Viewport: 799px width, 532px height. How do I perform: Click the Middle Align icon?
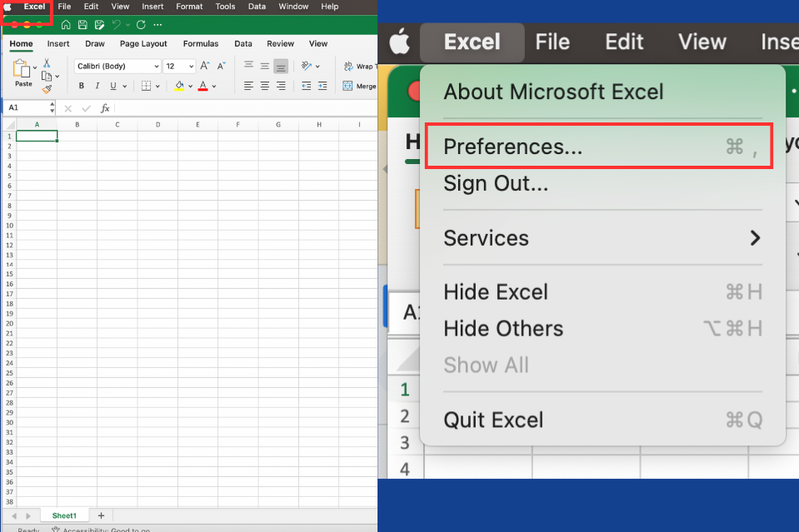coord(265,66)
